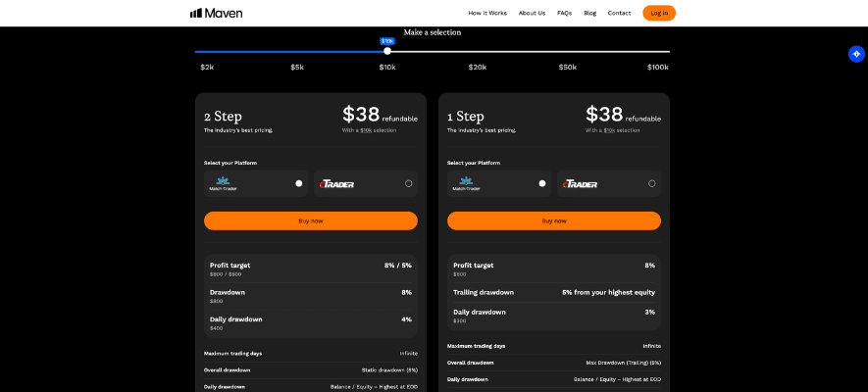Click the $10k tooltip above slider
This screenshot has width=868, height=392.
[x=387, y=41]
